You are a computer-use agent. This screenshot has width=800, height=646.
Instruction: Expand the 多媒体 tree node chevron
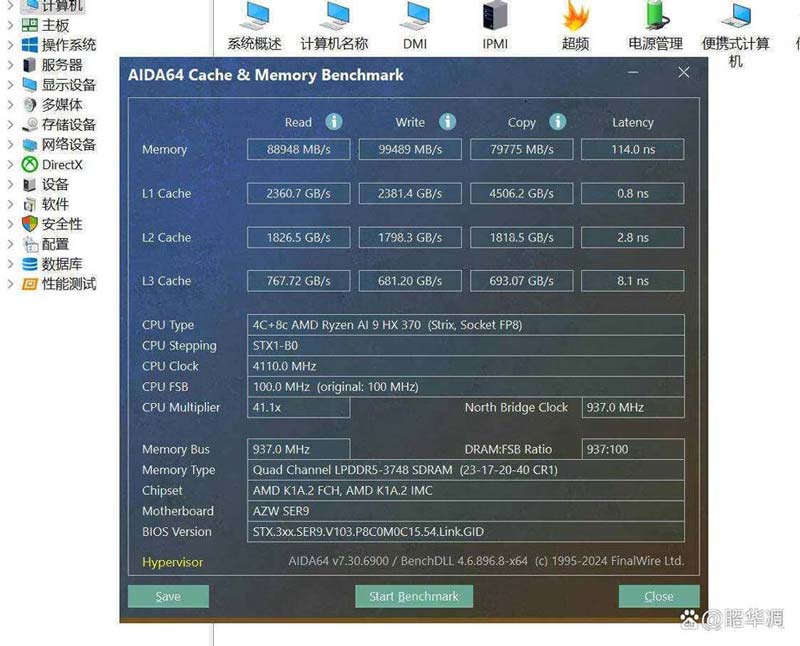[10, 105]
